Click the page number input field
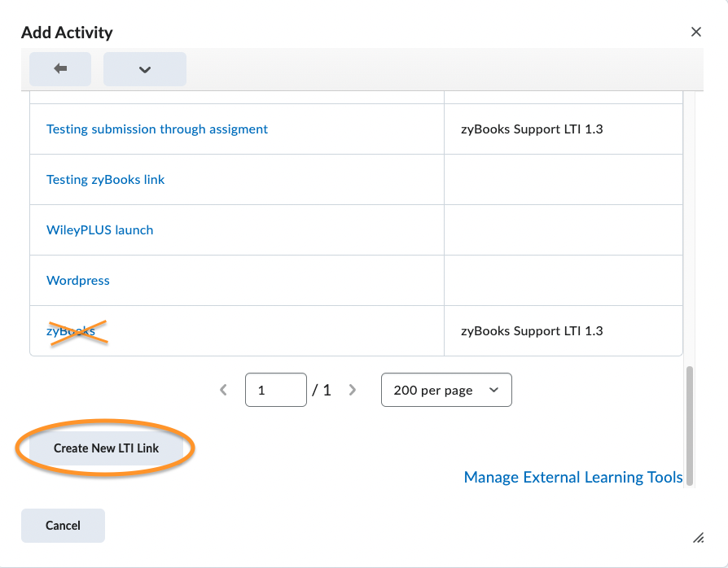728x568 pixels. [276, 390]
